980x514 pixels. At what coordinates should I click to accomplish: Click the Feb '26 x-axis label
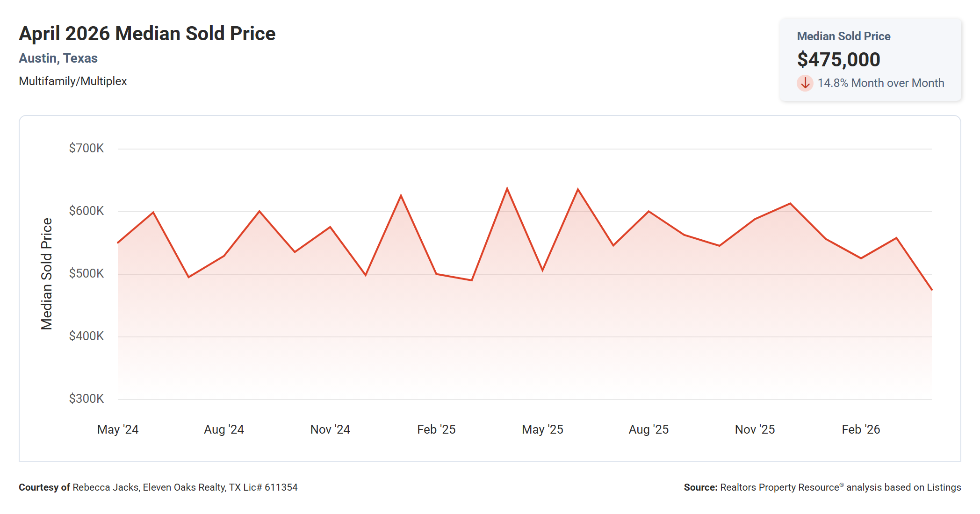(861, 429)
